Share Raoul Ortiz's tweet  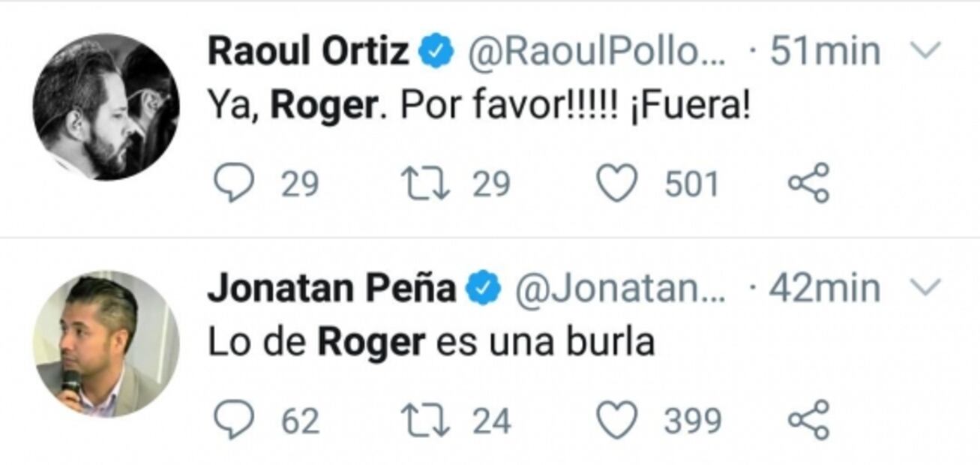(x=809, y=182)
